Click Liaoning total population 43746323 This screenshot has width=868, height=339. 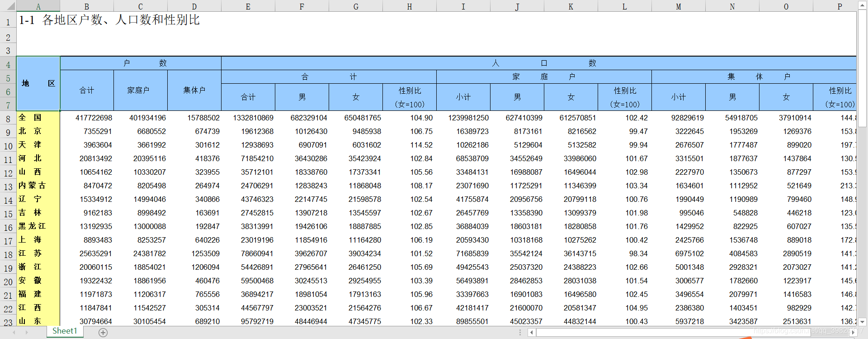pyautogui.click(x=248, y=199)
